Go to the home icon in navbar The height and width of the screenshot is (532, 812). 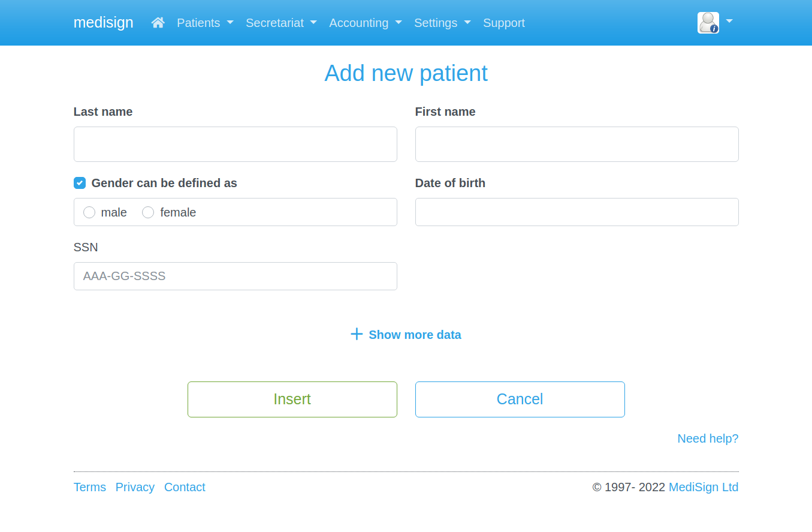coord(158,23)
